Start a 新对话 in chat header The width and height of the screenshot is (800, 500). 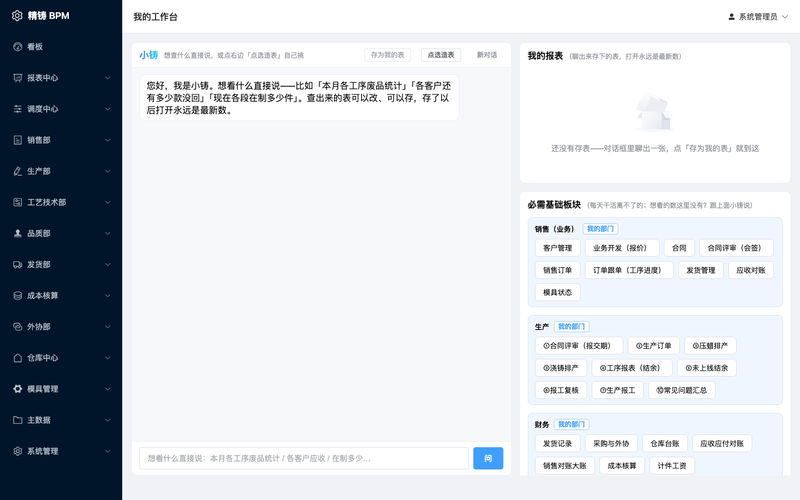487,55
